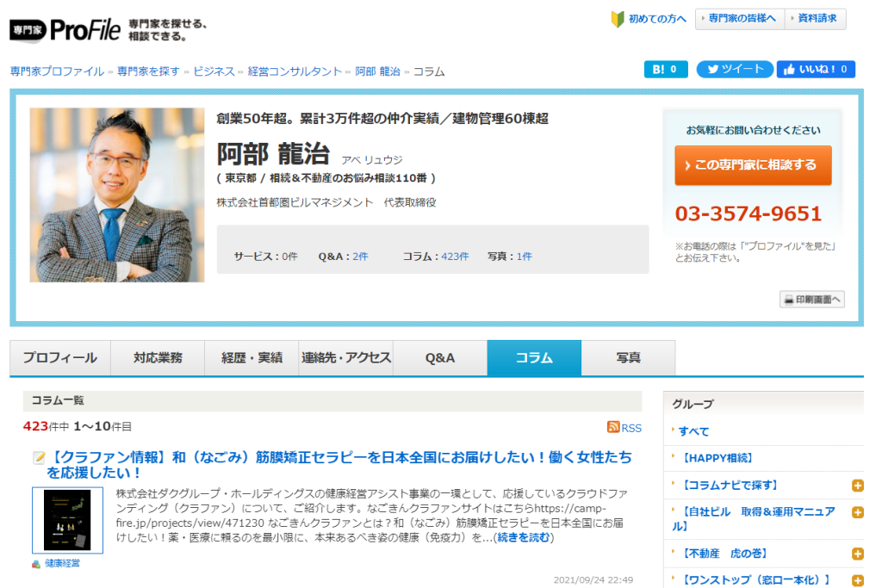Expand the 【不動産 虎の巻】 group
Viewport: 882px width, 588px height.
click(x=857, y=554)
